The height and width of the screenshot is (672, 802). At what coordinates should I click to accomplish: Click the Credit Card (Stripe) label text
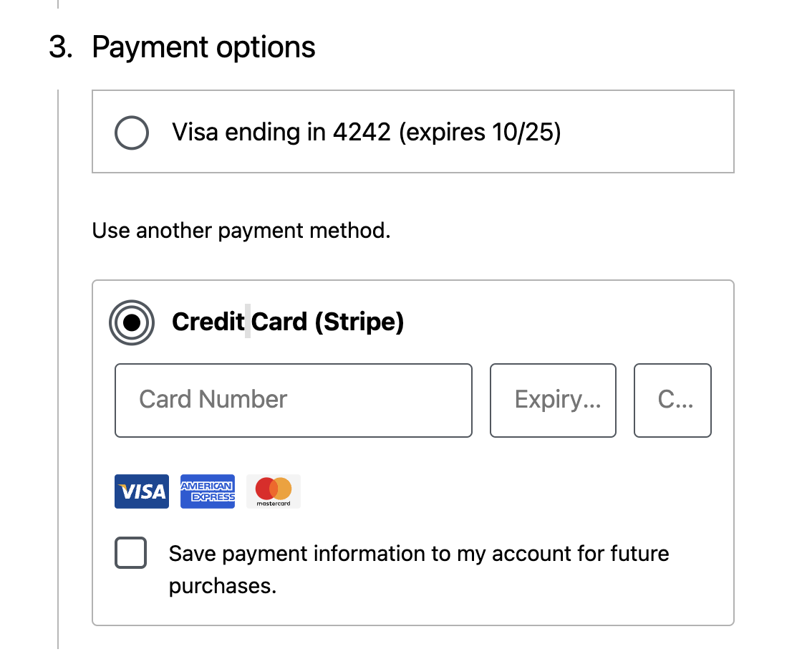[287, 322]
